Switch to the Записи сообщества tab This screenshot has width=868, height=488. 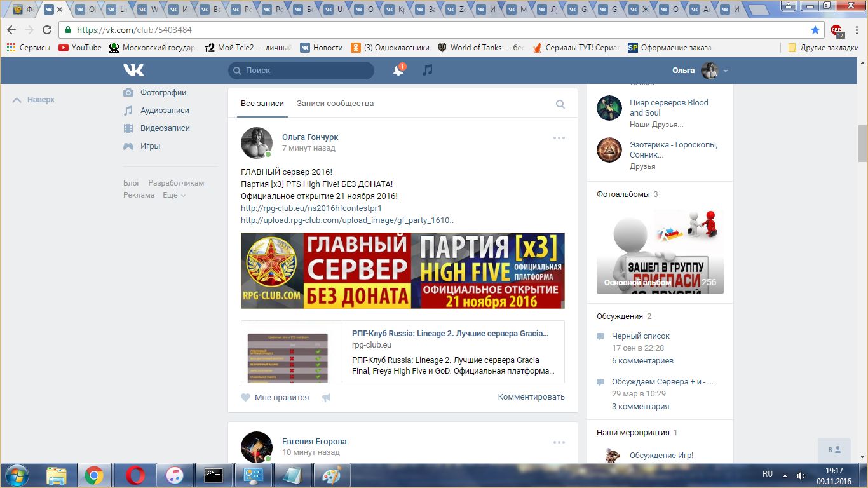point(335,104)
